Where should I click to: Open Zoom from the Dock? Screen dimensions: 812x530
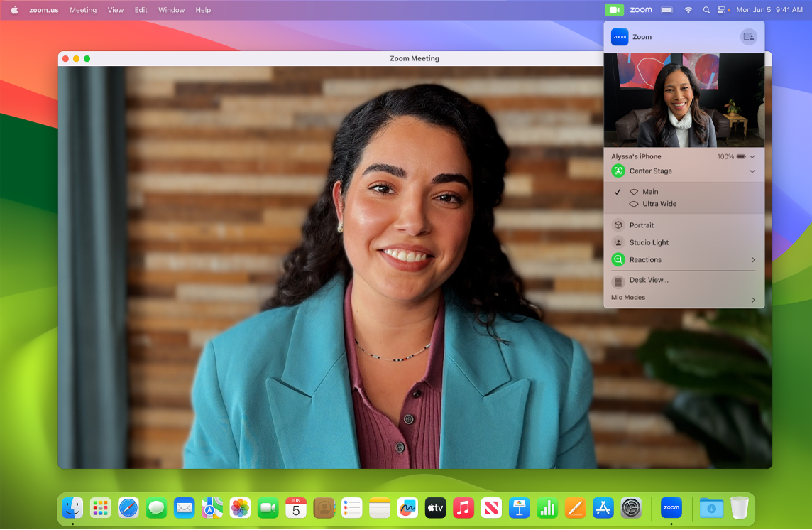coord(671,508)
